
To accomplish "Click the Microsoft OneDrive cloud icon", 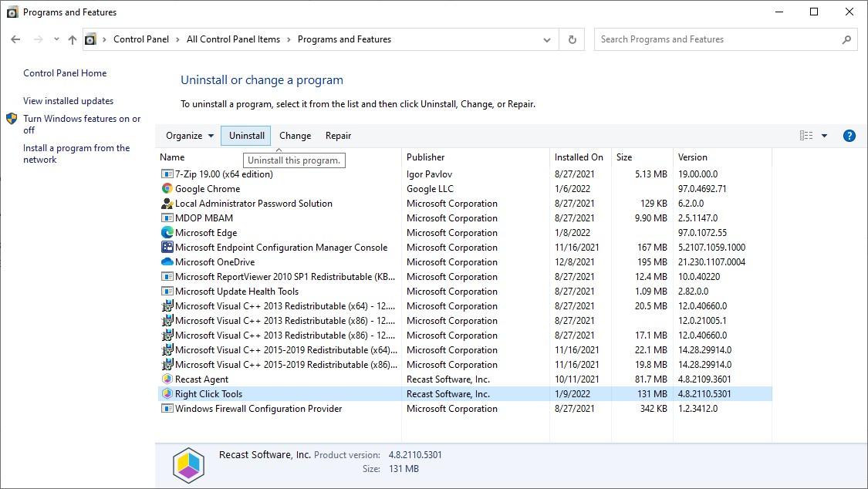I will (x=167, y=261).
